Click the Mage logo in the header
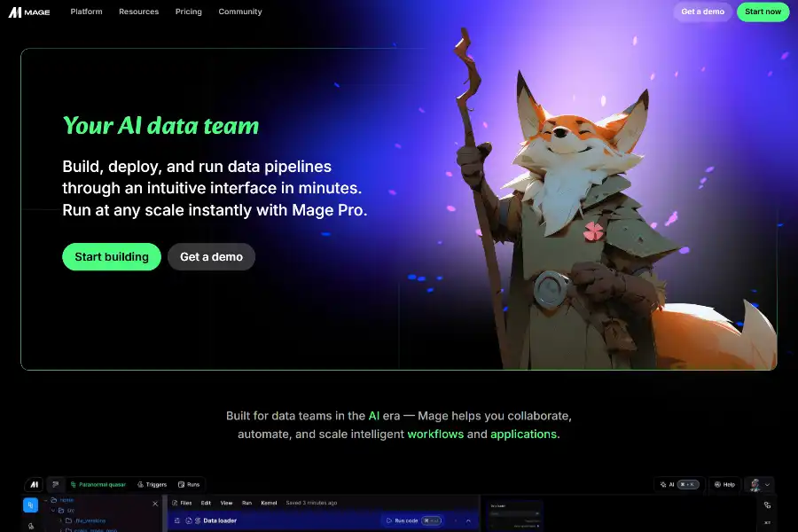This screenshot has height=532, width=798. pos(29,12)
